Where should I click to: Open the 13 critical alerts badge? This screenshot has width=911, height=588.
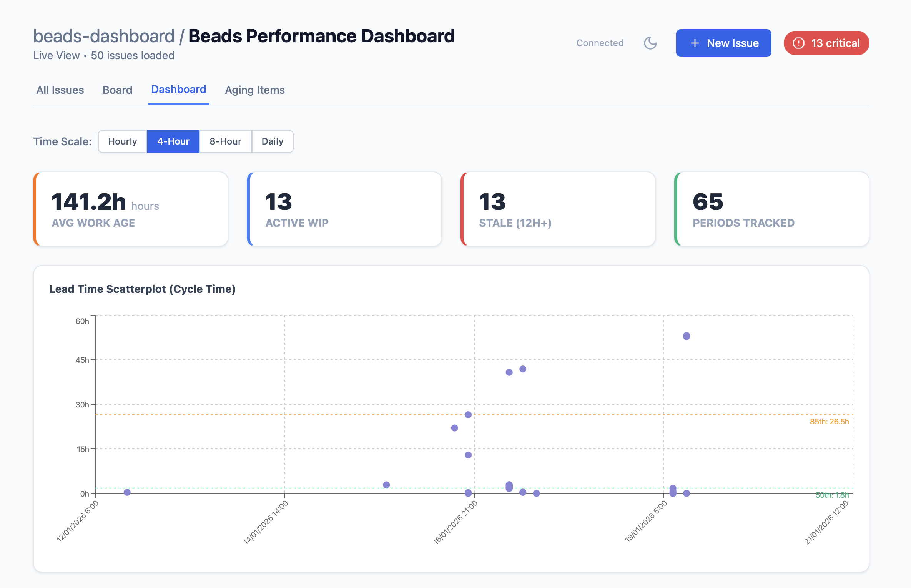point(826,43)
